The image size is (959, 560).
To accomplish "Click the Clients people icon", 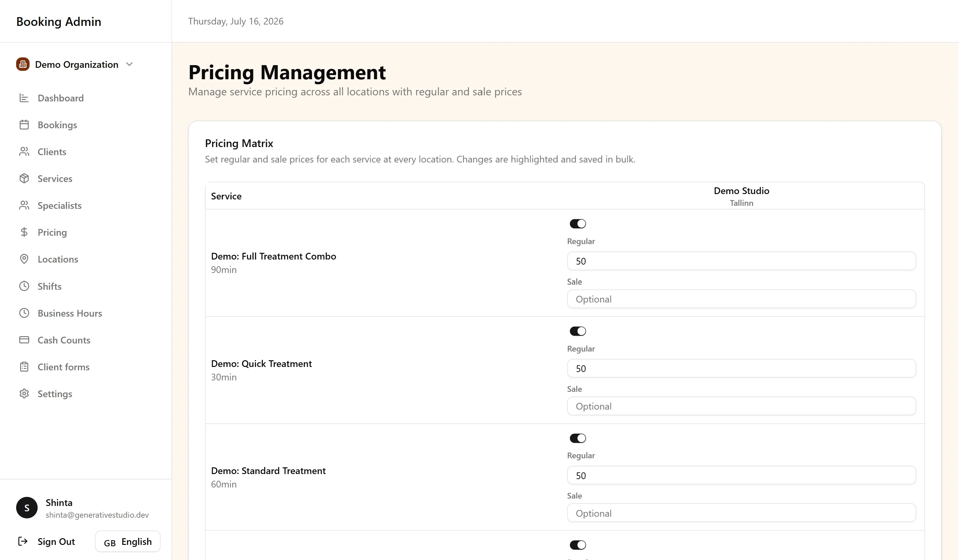I will (24, 152).
